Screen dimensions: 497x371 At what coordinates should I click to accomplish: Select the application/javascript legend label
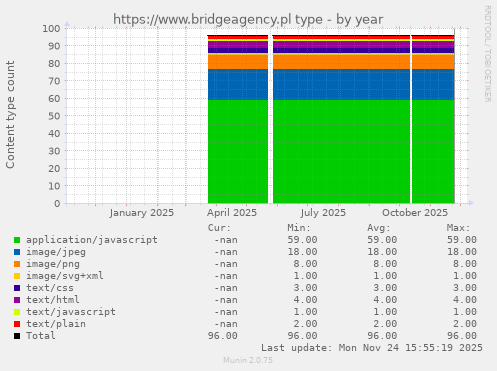[92, 240]
